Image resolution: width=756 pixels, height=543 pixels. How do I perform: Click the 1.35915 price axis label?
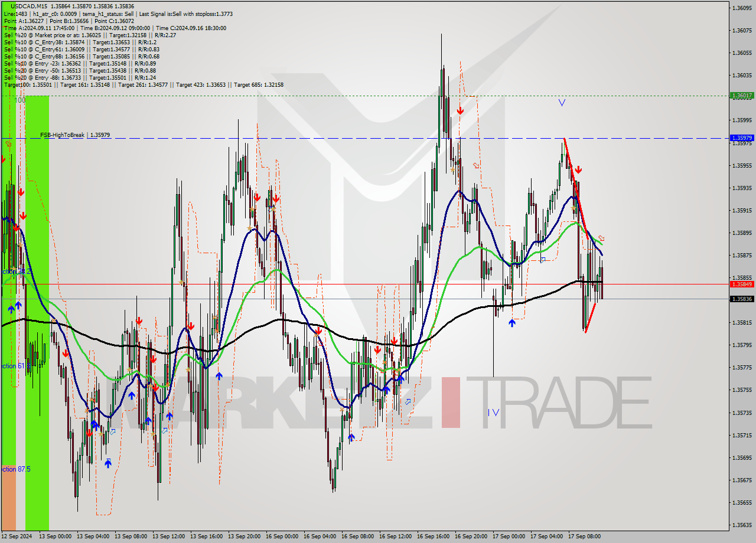click(742, 210)
